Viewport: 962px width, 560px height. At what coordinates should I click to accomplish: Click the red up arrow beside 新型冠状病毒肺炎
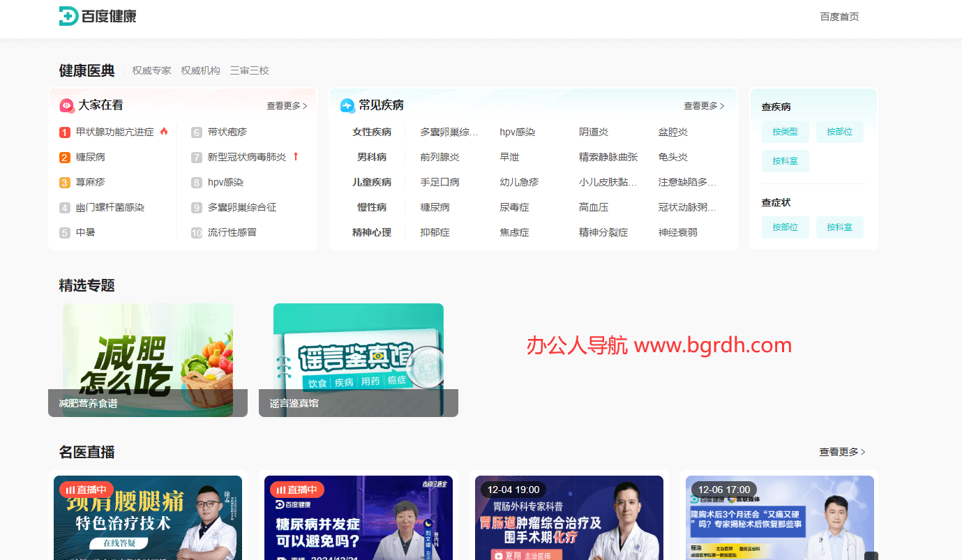point(296,156)
